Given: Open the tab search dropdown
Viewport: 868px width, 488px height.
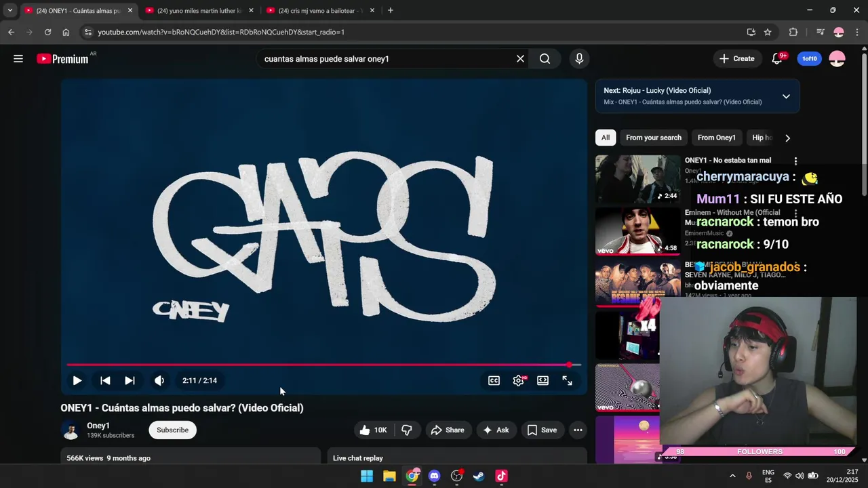Looking at the screenshot, I should click(x=9, y=10).
